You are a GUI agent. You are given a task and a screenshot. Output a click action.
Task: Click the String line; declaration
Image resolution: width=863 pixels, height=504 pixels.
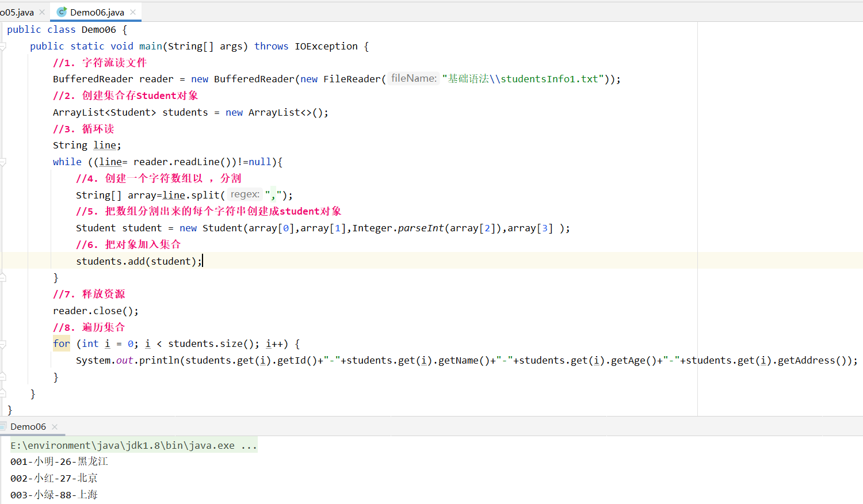tap(87, 145)
